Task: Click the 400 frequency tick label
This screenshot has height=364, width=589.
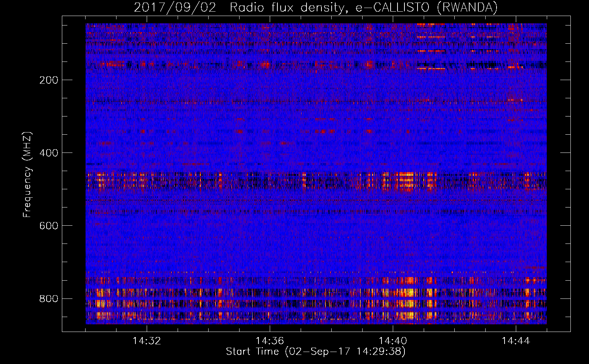Action: (48, 153)
